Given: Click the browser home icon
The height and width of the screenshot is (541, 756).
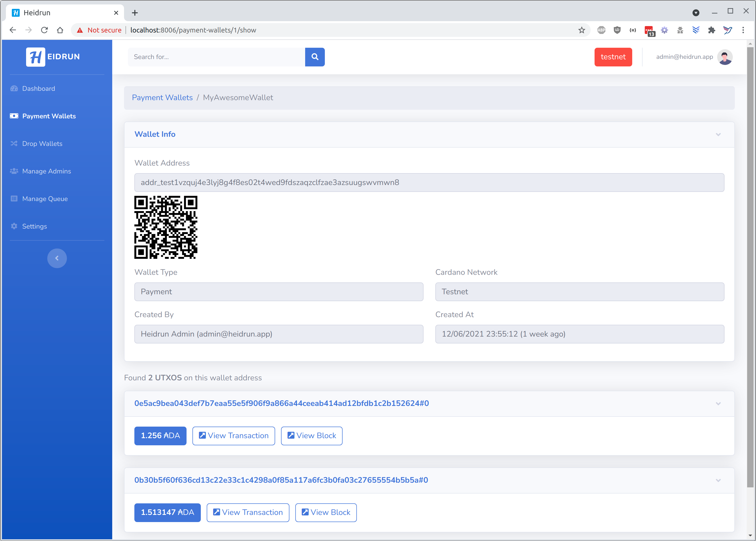Looking at the screenshot, I should [60, 30].
